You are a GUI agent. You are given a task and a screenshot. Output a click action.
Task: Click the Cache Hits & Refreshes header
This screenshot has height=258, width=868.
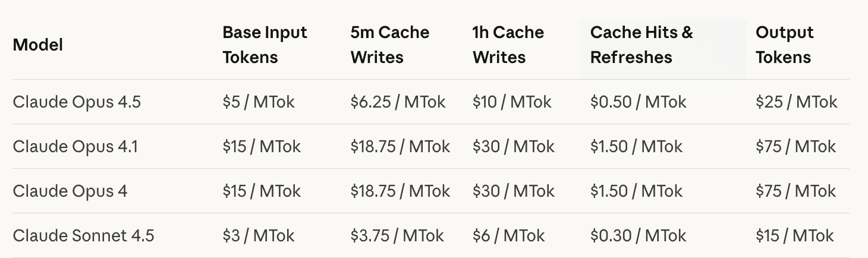coord(641,45)
